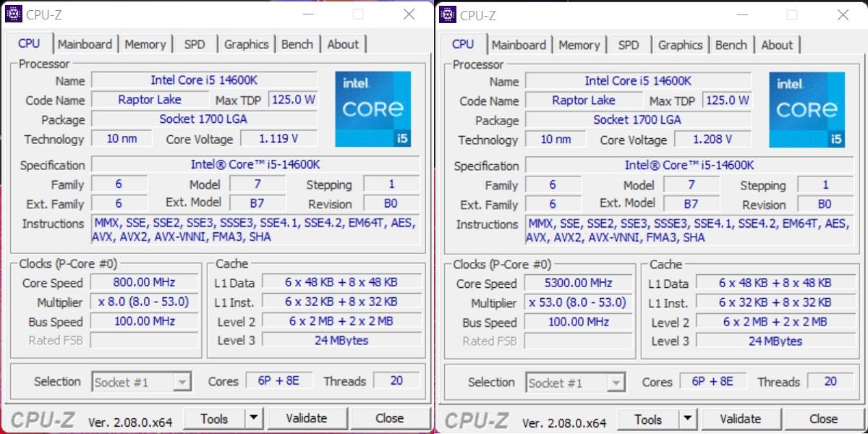Click the Intel Core i5 badge on left window

pos(373,109)
